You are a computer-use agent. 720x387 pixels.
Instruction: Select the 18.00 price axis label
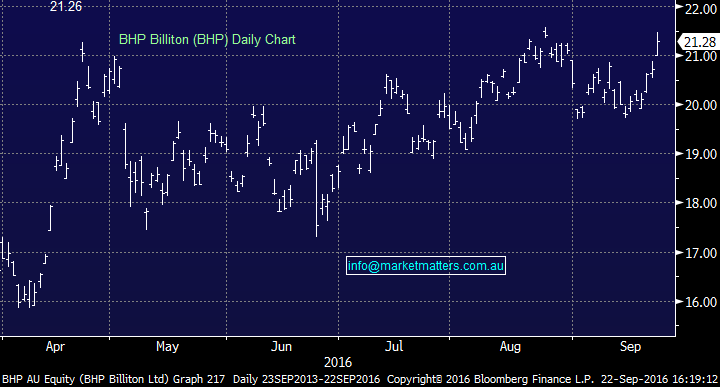coord(701,203)
